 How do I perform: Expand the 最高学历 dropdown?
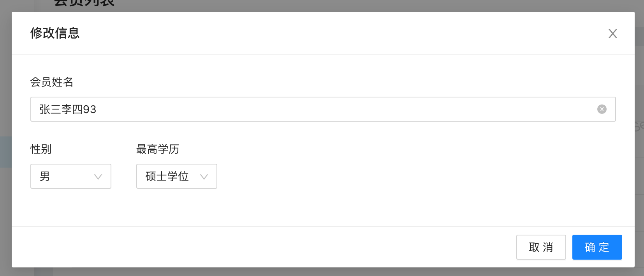[x=177, y=176]
